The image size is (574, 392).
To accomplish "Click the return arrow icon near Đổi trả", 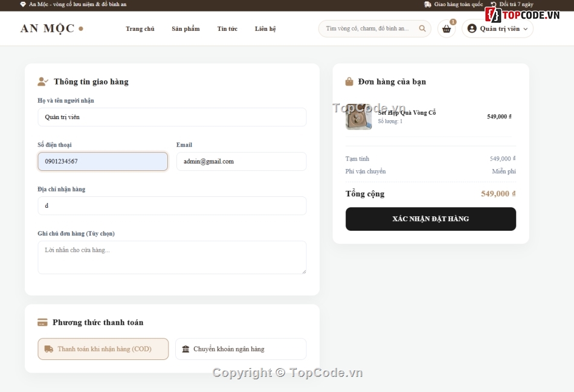I will [x=494, y=4].
